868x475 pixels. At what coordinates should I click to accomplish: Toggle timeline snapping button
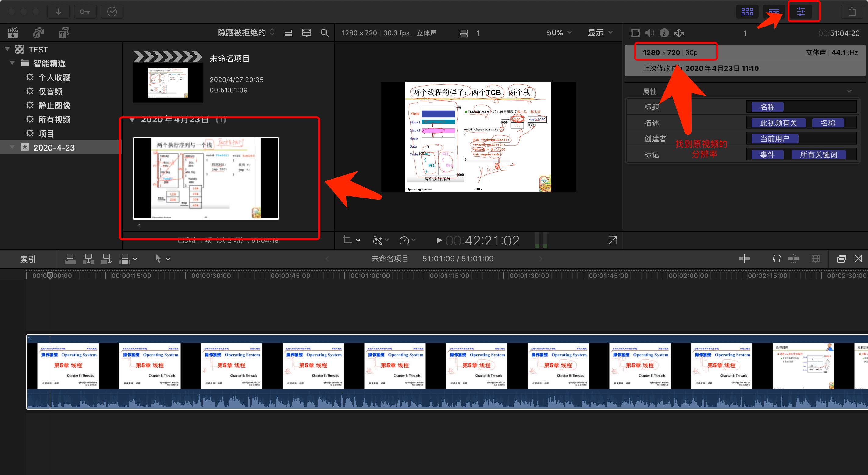(794, 259)
